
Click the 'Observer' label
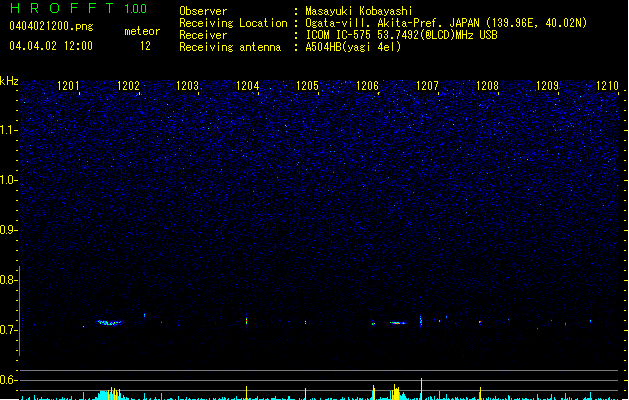coord(203,11)
